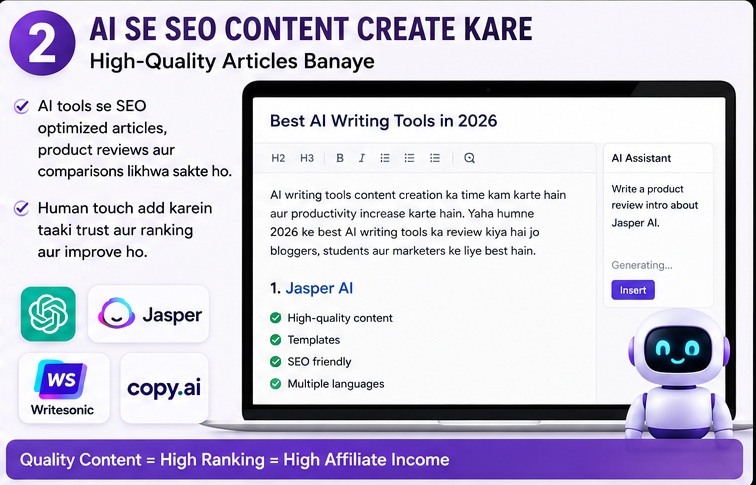Click text taaki trust aur ranking
Viewport: 756px width, 485px height.
point(115,230)
